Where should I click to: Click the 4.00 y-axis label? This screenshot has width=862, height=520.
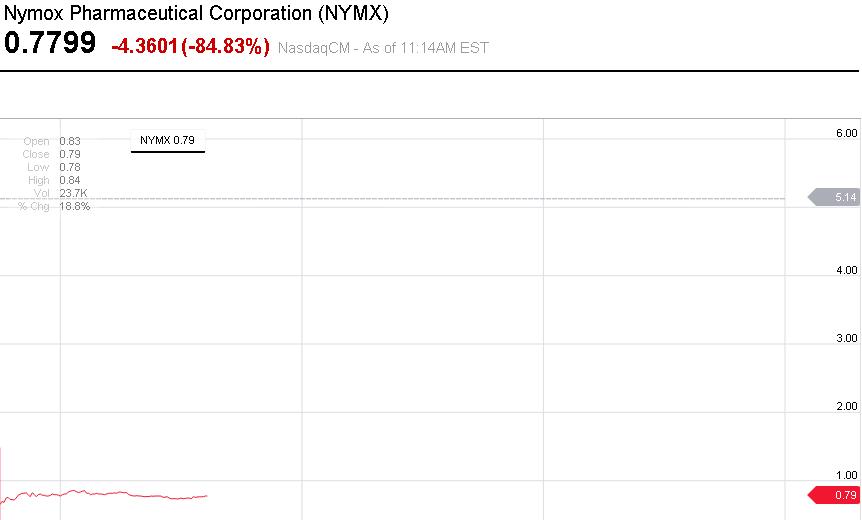(846, 270)
